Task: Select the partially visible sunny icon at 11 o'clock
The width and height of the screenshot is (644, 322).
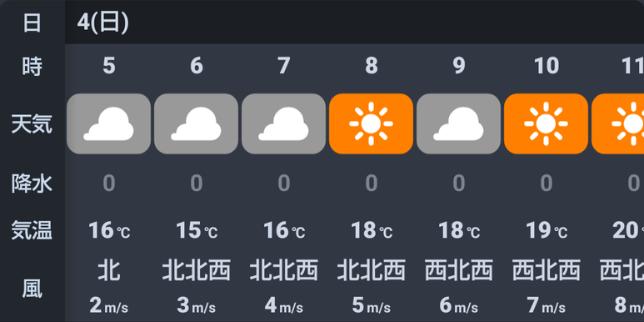Action: [x=617, y=123]
